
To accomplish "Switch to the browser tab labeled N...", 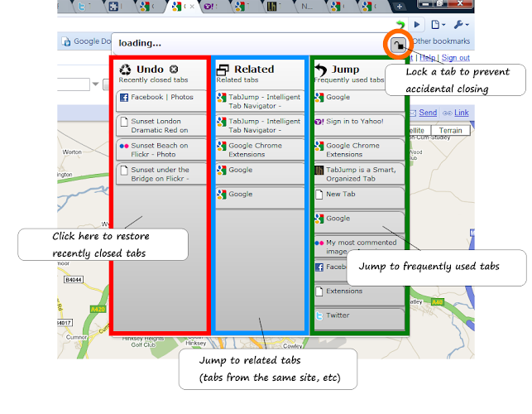I will (x=307, y=7).
